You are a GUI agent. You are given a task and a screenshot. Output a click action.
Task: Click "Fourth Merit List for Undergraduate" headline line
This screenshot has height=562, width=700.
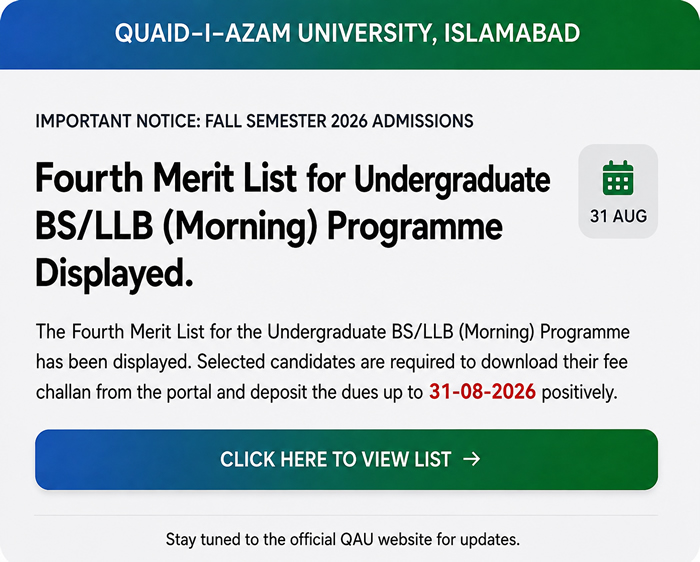point(292,179)
